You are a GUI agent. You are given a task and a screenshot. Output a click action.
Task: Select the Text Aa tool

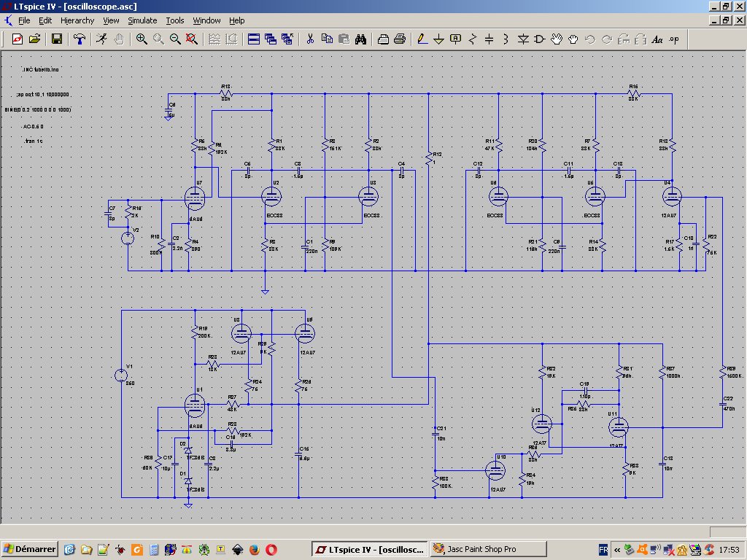[x=657, y=39]
